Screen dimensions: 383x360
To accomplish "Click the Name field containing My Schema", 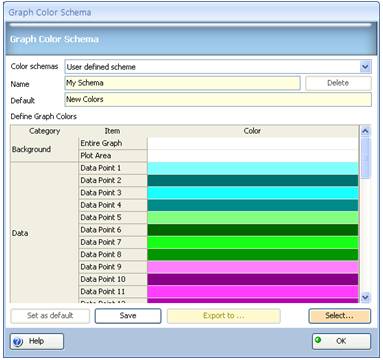I will tap(182, 83).
